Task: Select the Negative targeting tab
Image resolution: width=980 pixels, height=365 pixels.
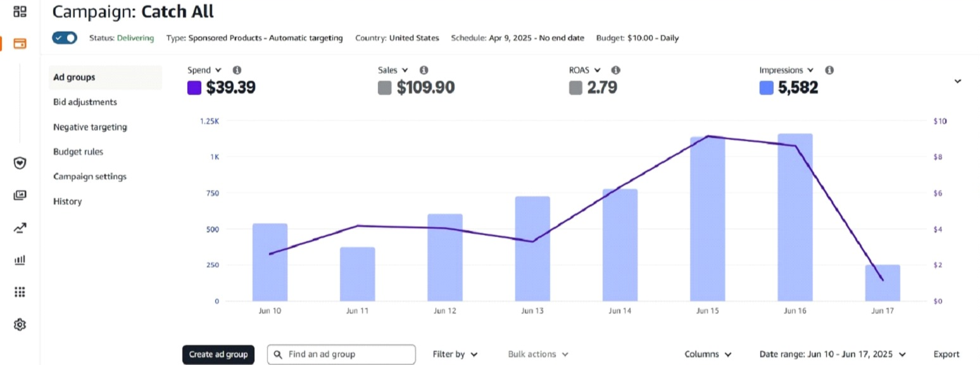Action: (x=90, y=127)
